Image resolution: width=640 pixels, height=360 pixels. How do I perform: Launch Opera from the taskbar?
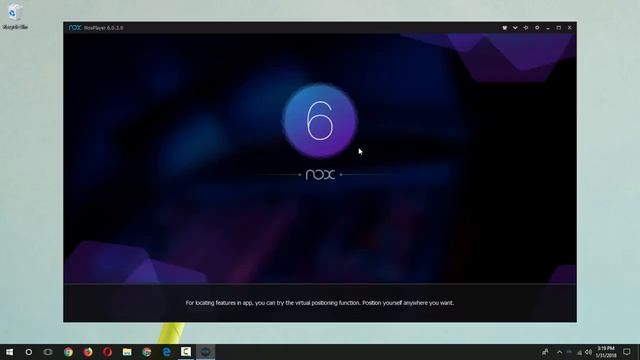107,352
